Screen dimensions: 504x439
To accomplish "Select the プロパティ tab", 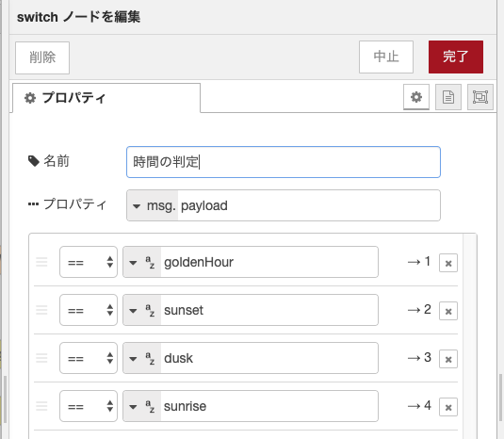I will 106,98.
